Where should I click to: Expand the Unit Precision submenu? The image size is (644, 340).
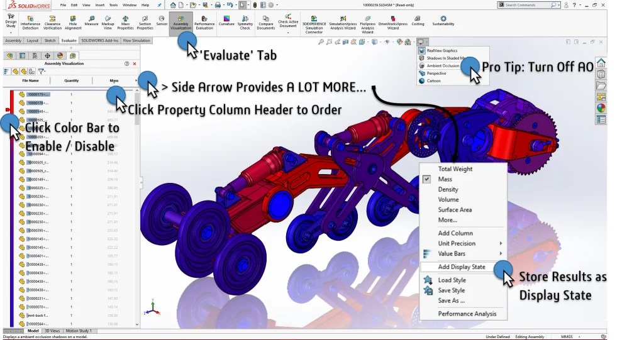pos(457,243)
